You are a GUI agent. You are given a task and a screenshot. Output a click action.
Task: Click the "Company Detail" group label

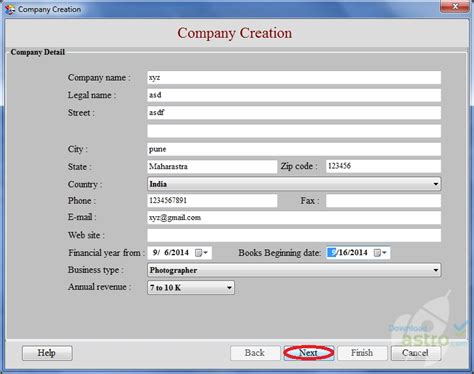pyautogui.click(x=38, y=52)
